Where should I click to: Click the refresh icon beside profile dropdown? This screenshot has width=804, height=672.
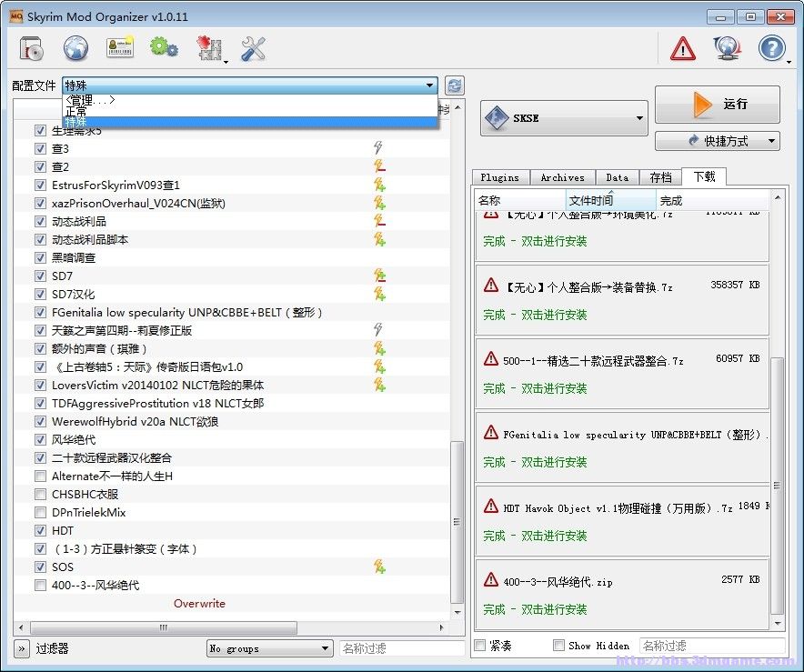click(x=455, y=85)
